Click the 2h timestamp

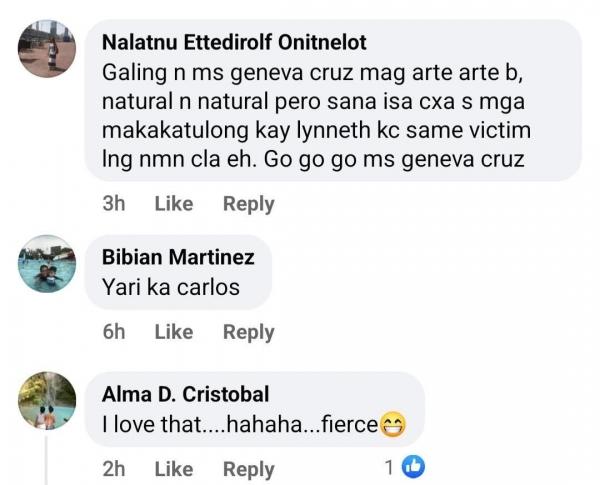click(113, 468)
